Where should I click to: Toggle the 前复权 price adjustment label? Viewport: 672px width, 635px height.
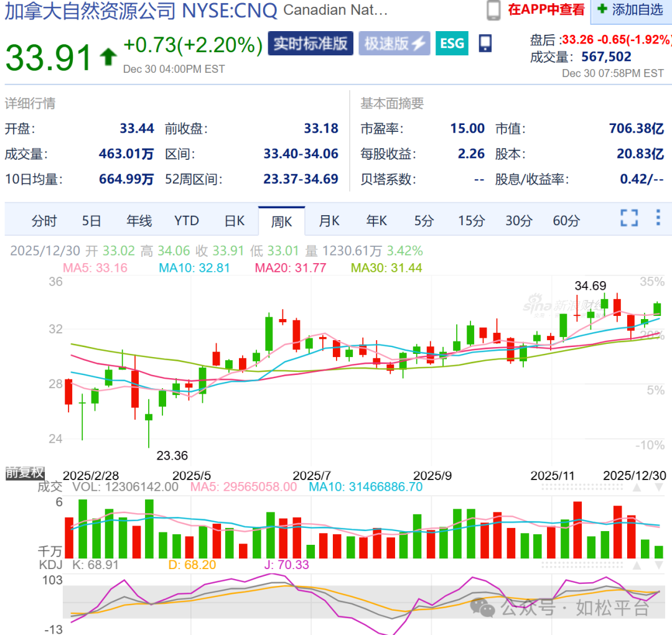(25, 473)
